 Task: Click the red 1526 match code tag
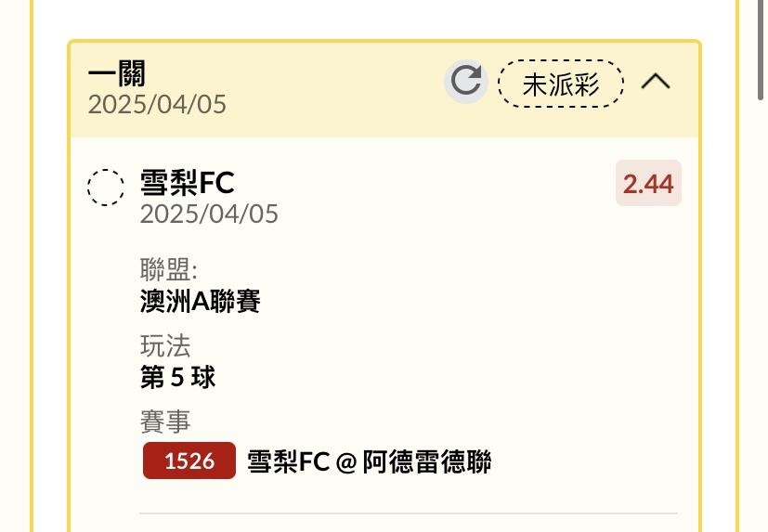click(189, 461)
